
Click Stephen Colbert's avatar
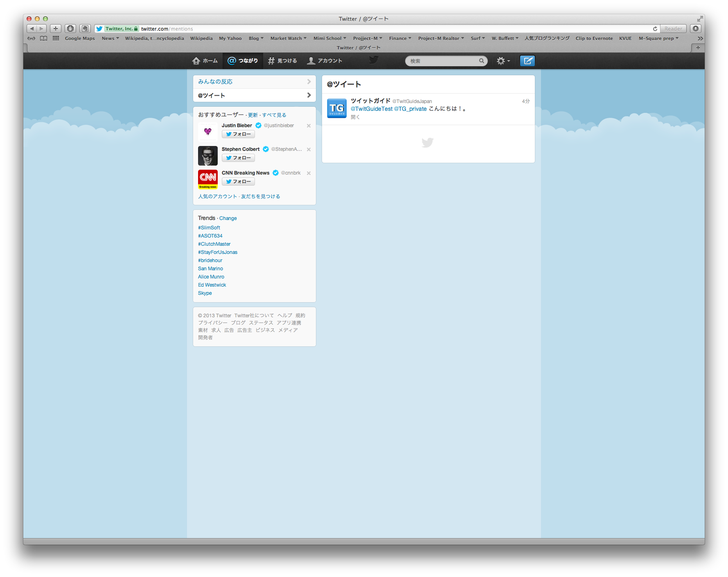208,155
